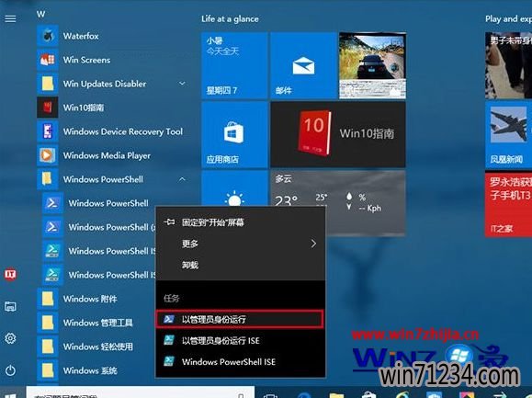Click the Windows Media Player icon
The image size is (532, 398).
pos(48,155)
